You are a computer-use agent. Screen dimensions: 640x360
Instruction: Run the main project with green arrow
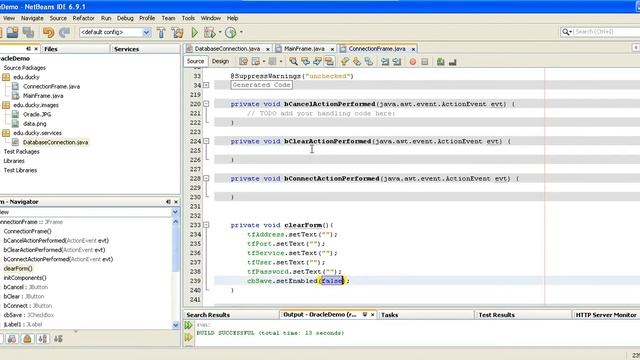(x=195, y=32)
